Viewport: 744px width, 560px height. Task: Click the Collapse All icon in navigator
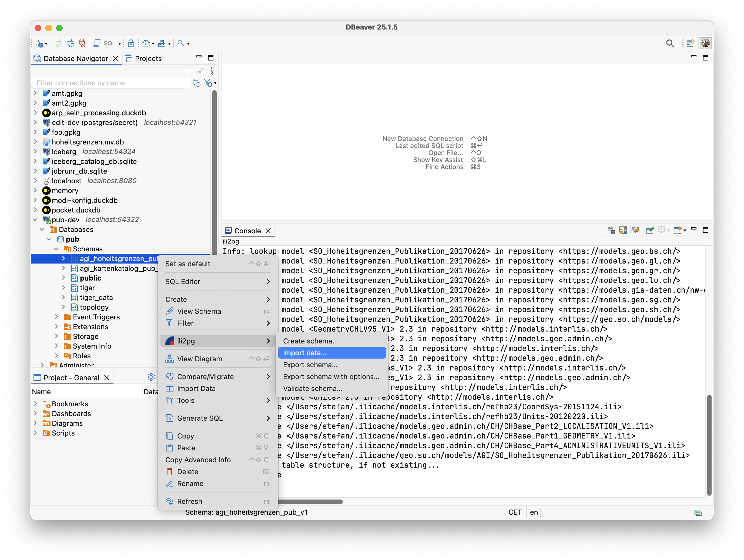(x=188, y=71)
